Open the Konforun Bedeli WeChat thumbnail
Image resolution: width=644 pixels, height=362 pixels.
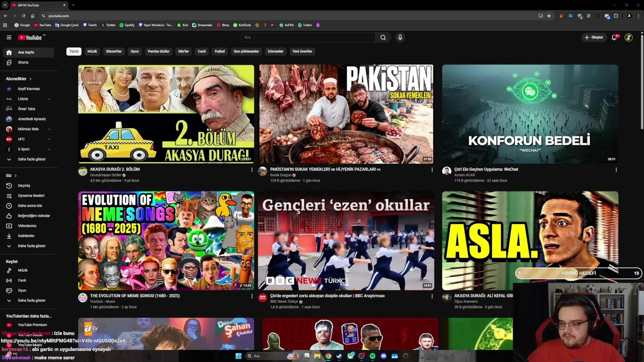530,114
